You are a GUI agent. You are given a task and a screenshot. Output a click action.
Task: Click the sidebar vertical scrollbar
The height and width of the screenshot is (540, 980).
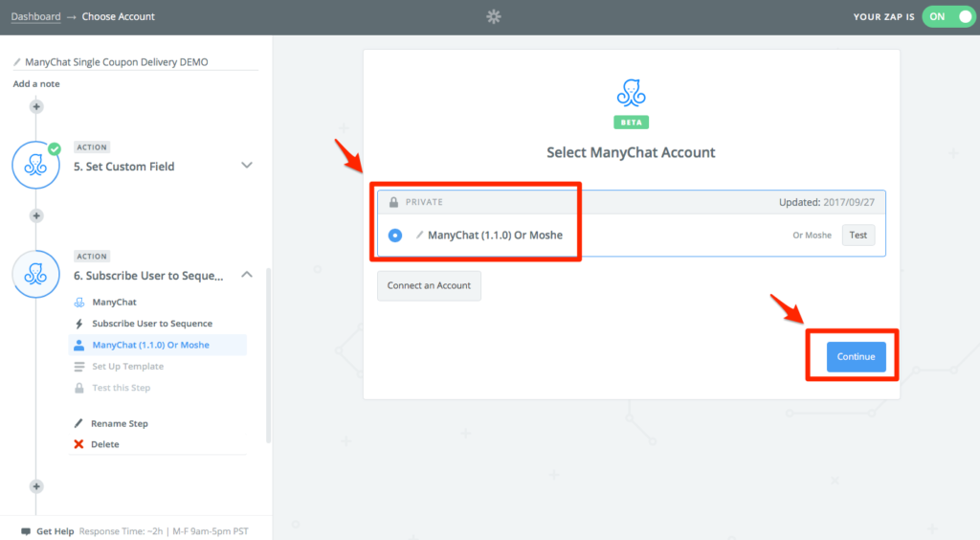(269, 355)
